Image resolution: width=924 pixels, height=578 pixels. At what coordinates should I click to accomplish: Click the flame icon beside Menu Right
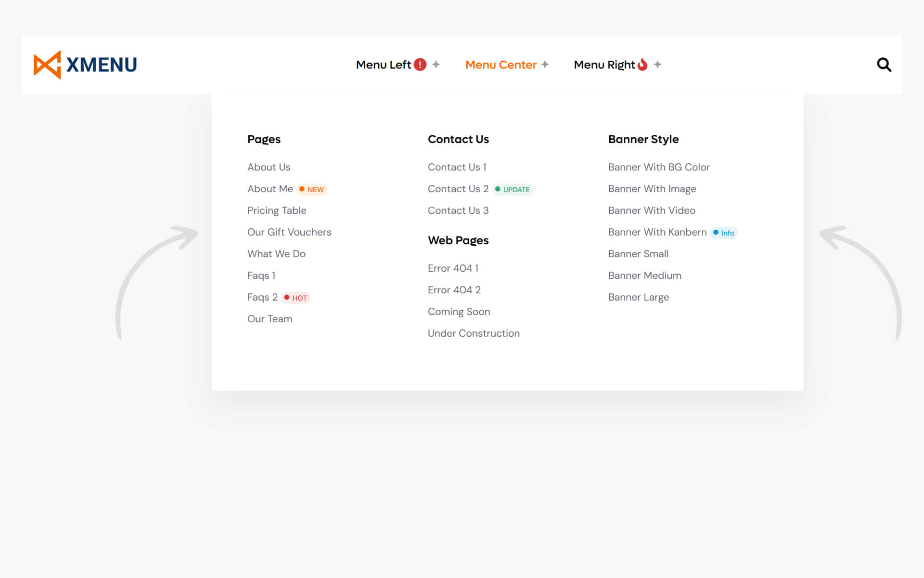(642, 65)
